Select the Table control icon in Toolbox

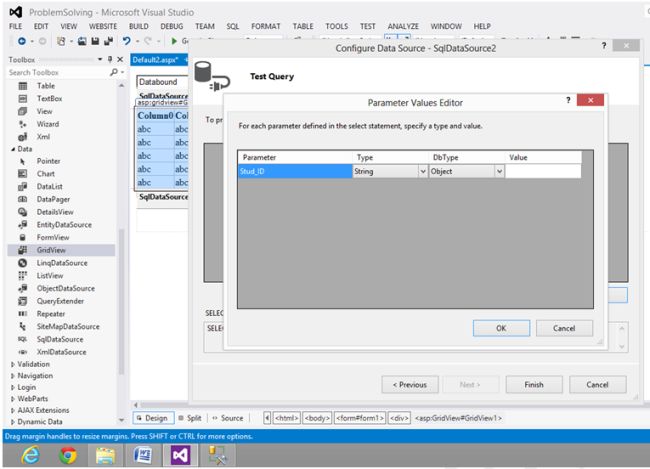coord(23,86)
